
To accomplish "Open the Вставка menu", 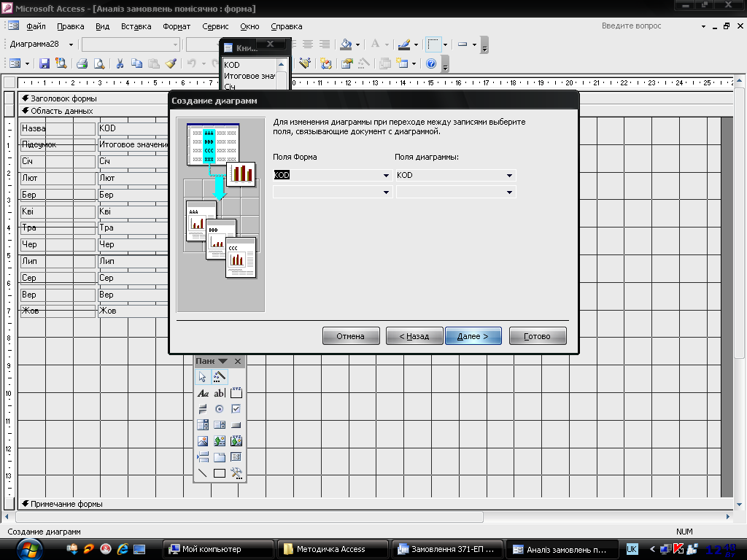I will coord(136,27).
